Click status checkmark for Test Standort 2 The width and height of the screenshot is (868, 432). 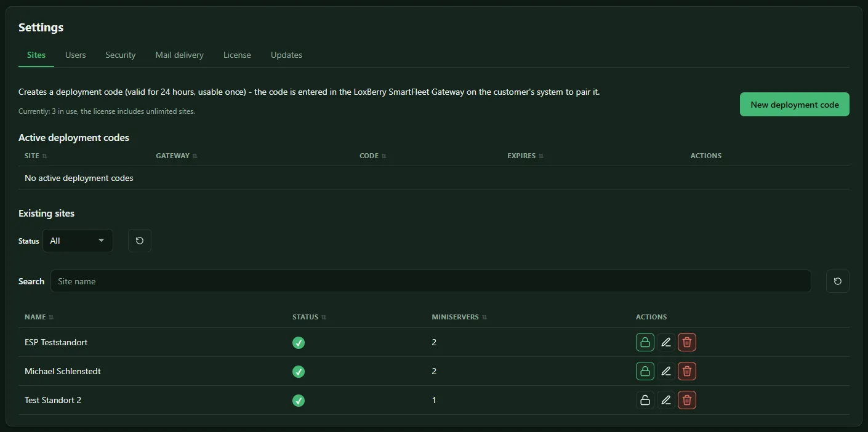pyautogui.click(x=299, y=401)
